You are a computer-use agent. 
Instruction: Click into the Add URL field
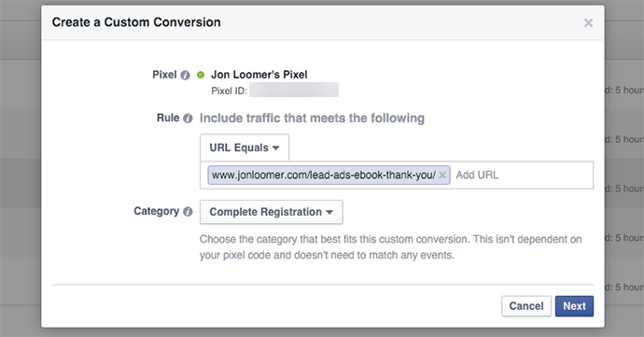(522, 176)
